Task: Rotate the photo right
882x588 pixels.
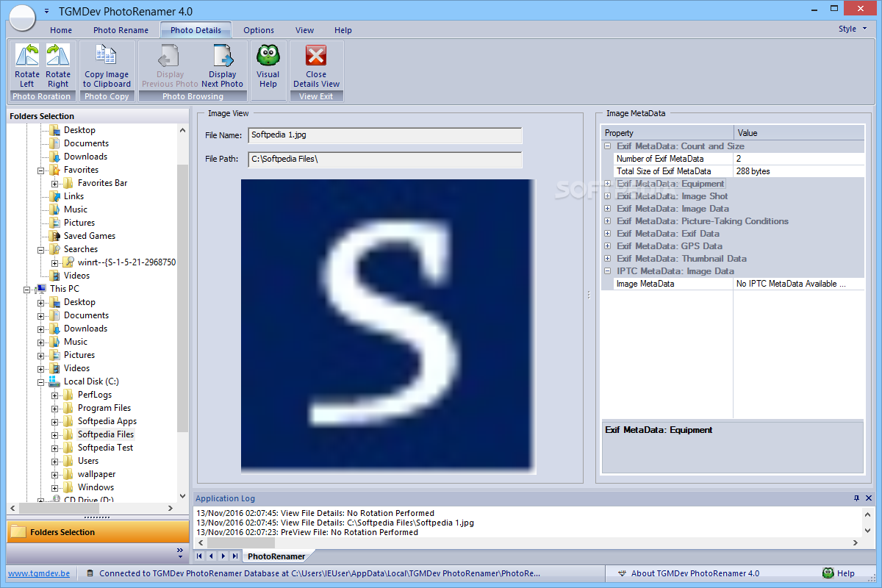Action: [x=58, y=66]
